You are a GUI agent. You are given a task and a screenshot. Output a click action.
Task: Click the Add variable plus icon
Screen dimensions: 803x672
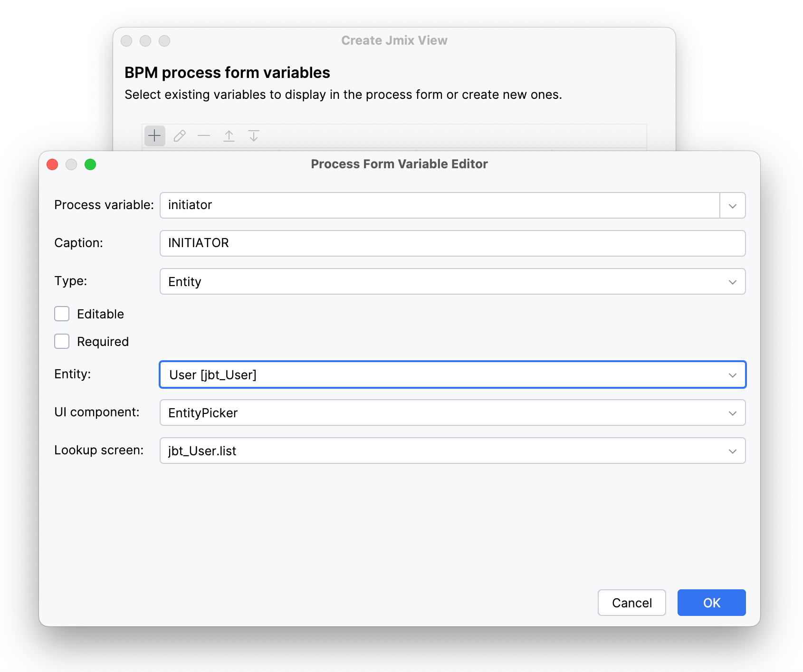coord(154,136)
